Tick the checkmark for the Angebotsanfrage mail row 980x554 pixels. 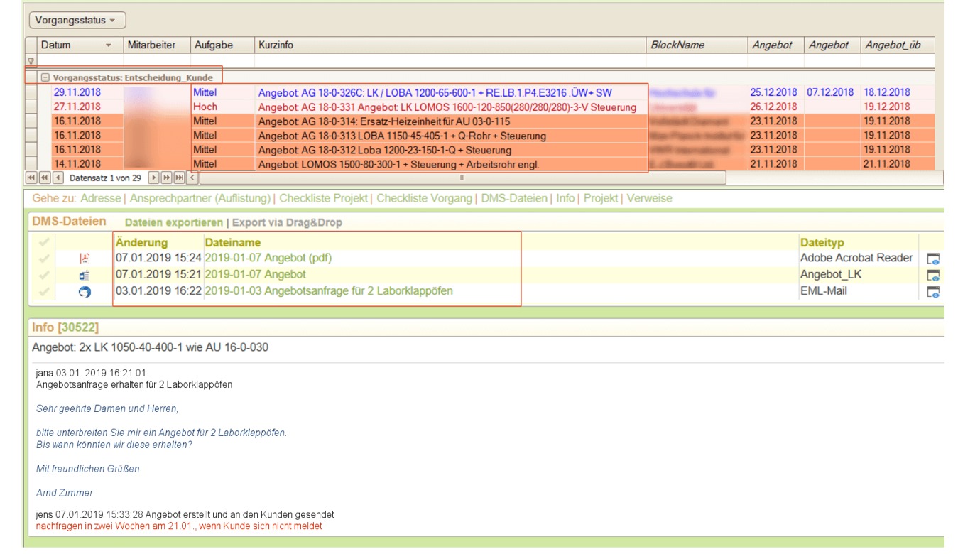[44, 292]
